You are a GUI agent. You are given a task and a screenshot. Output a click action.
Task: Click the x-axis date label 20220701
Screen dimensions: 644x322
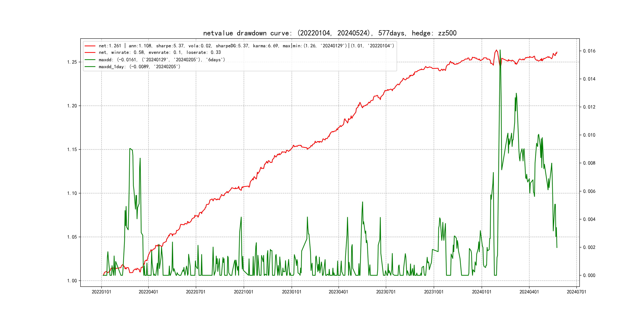(x=196, y=292)
